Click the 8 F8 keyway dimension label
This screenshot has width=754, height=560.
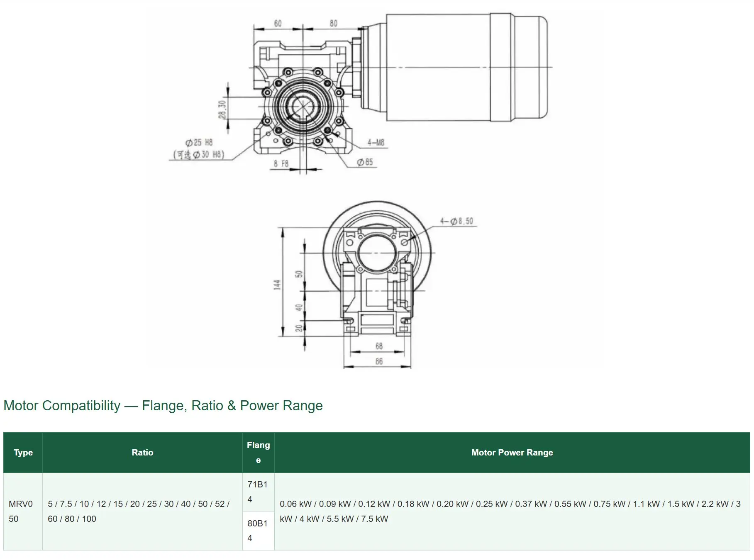coord(281,164)
